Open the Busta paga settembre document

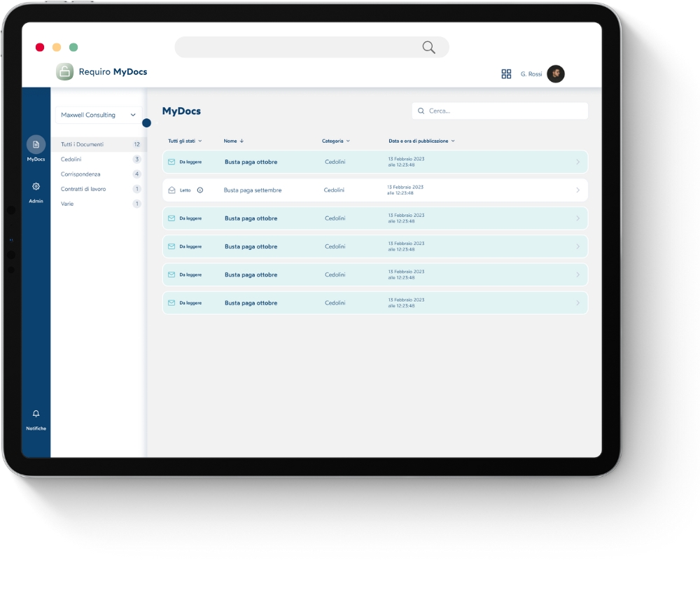pyautogui.click(x=375, y=190)
